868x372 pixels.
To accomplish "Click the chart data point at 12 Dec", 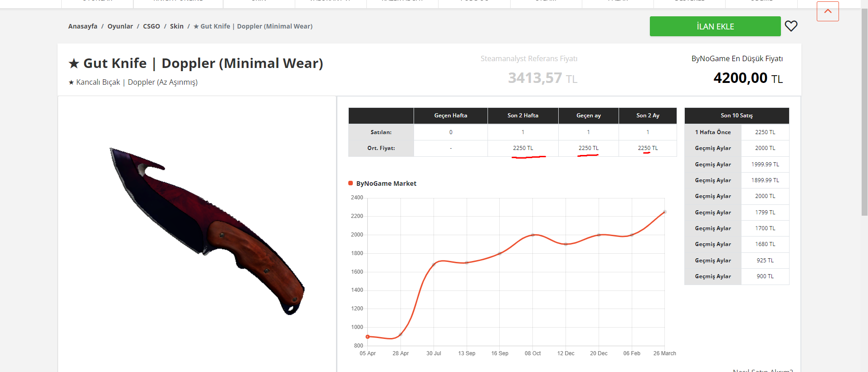I will [566, 244].
